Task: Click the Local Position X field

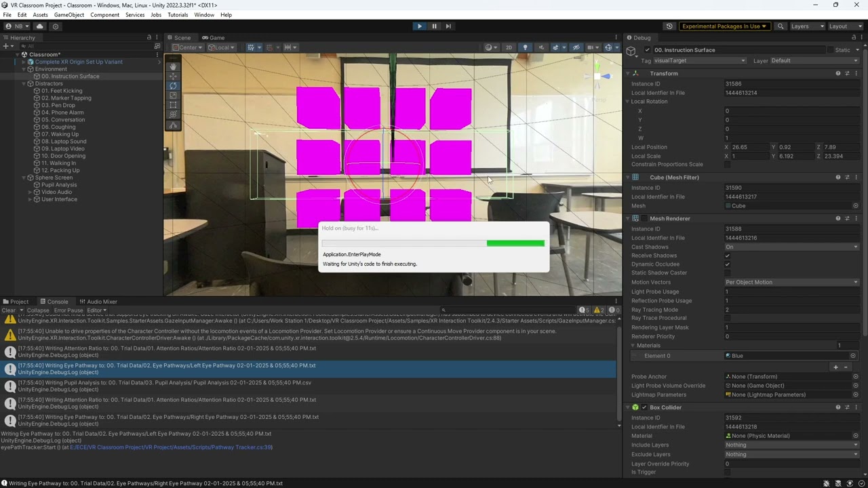Action: click(x=749, y=147)
